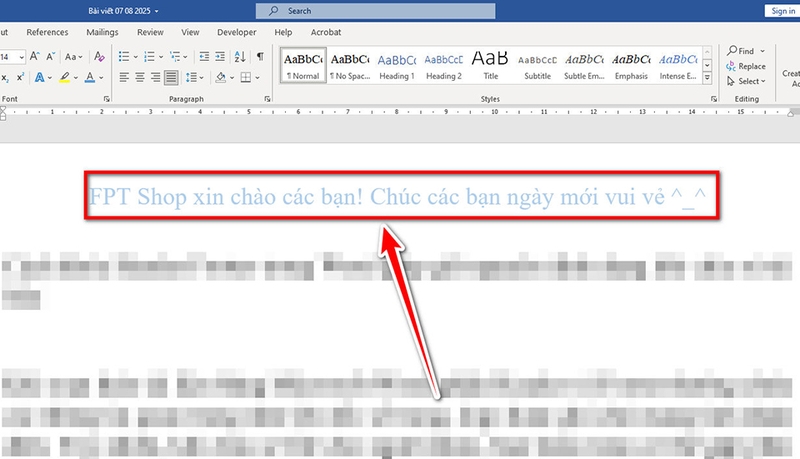Open Select menu in Editing group
This screenshot has width=800, height=459.
tap(746, 81)
